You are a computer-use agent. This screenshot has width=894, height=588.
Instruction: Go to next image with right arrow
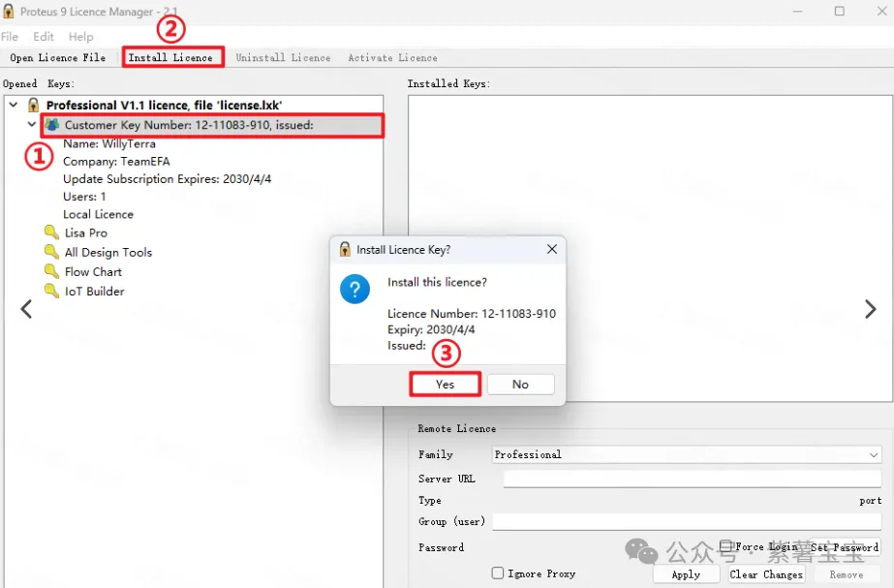870,309
